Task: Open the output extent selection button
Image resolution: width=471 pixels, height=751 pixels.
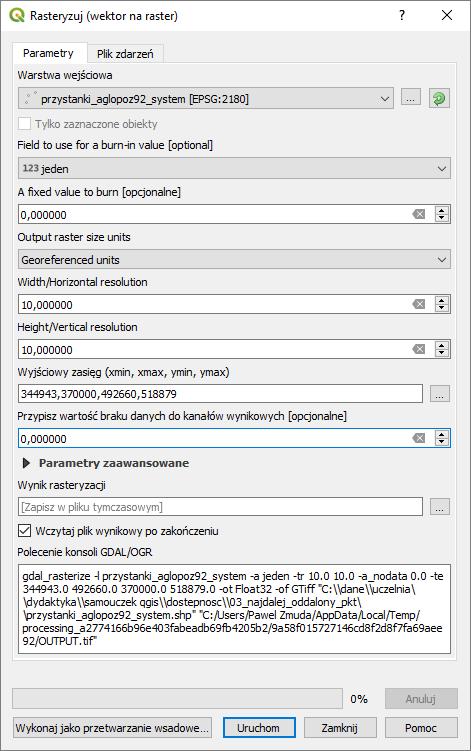Action: click(440, 394)
